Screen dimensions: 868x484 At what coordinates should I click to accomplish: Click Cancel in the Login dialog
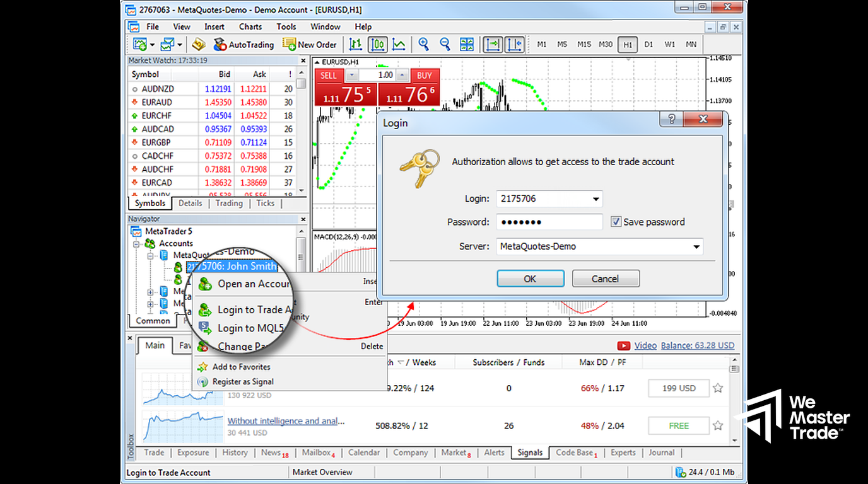[x=606, y=279]
